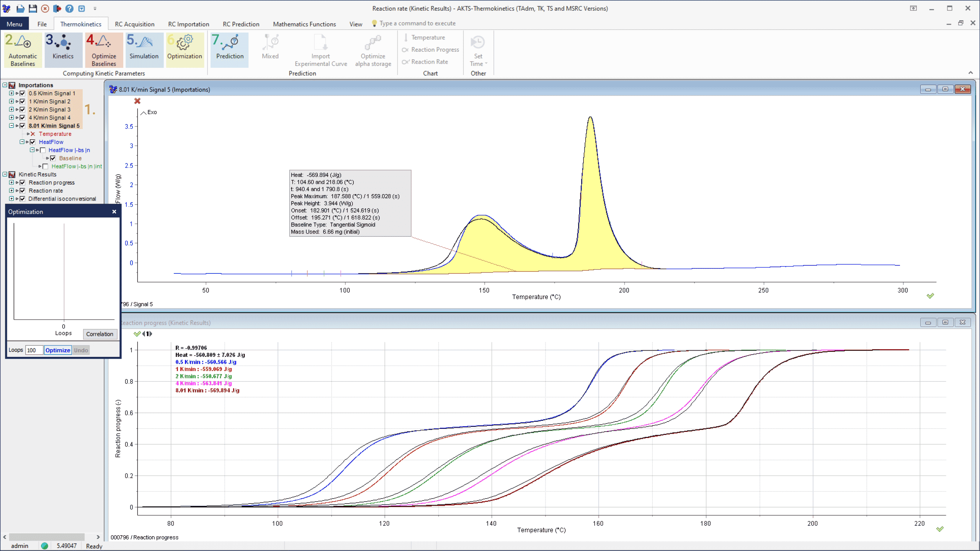Enable the HeatFlow |-bs |n checkbox
Screen dimensions: 980x551
click(43, 150)
